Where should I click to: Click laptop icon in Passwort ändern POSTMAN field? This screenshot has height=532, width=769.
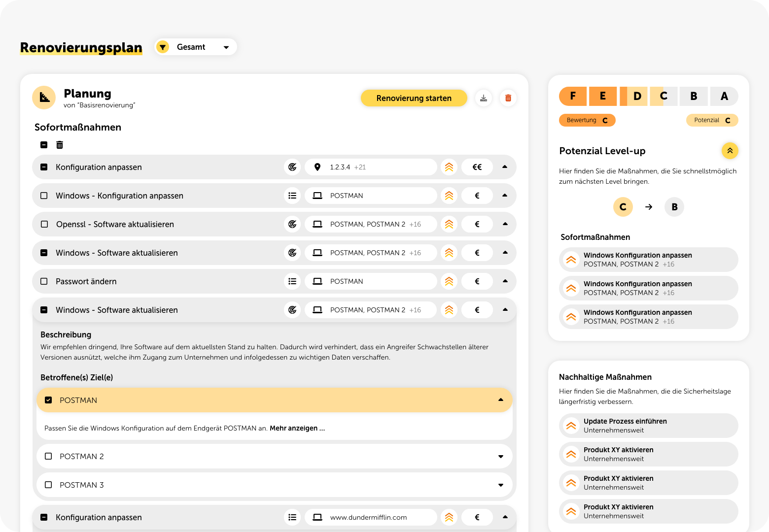pos(317,281)
